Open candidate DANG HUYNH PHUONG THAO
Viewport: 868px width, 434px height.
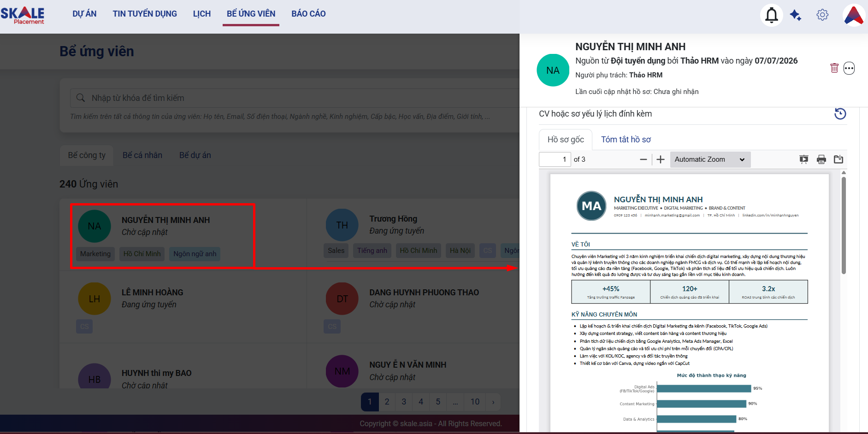point(424,293)
